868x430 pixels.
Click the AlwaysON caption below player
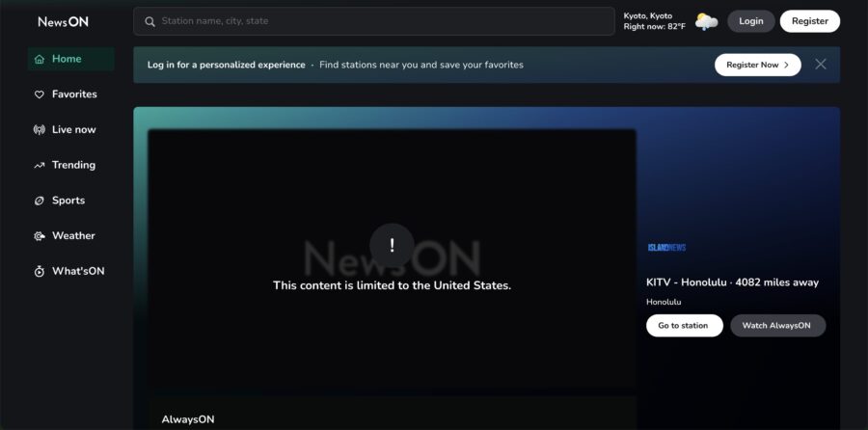pyautogui.click(x=188, y=419)
